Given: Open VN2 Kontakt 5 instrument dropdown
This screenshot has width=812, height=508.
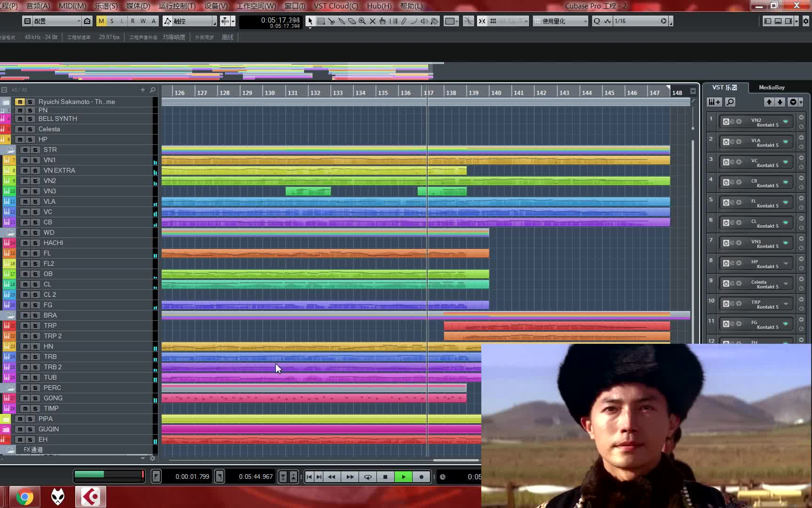Looking at the screenshot, I should pyautogui.click(x=786, y=121).
